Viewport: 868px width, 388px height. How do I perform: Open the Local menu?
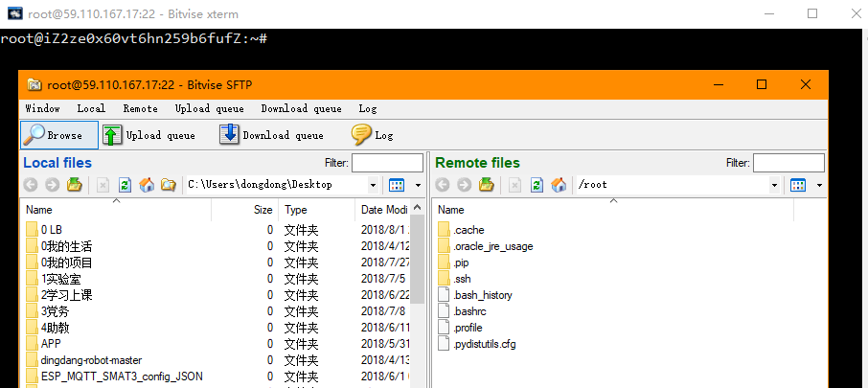coord(91,108)
